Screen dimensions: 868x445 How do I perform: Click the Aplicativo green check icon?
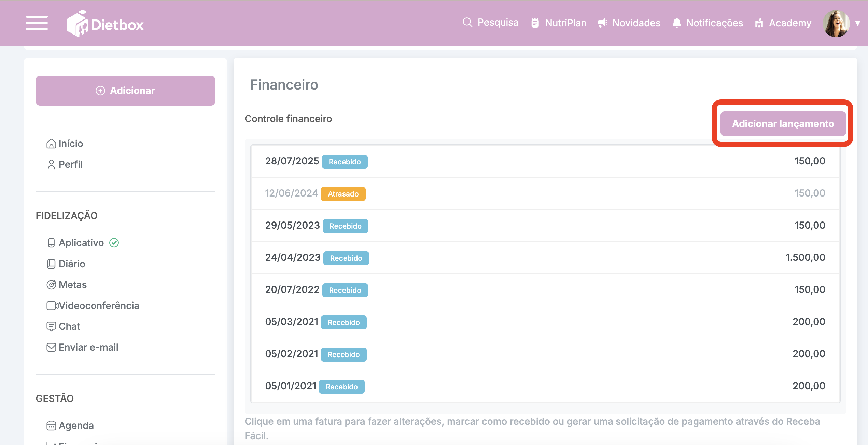pos(114,243)
